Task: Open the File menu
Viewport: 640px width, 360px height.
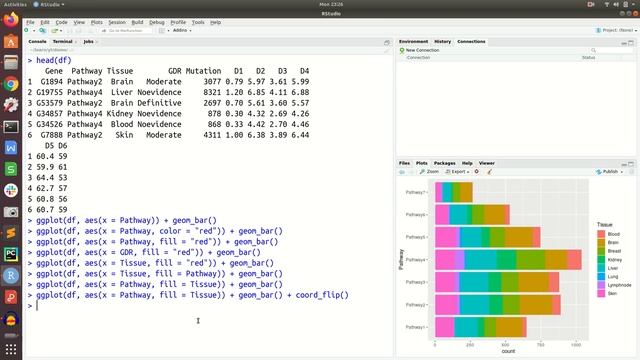Action: point(30,22)
